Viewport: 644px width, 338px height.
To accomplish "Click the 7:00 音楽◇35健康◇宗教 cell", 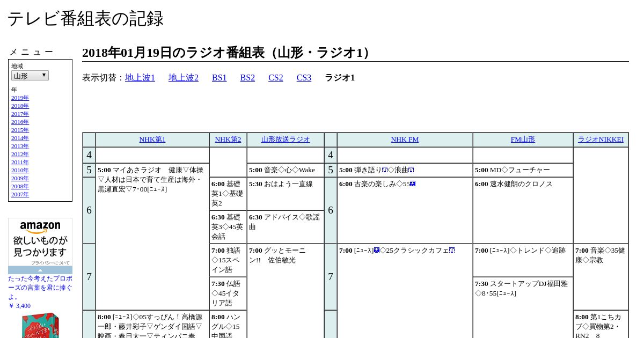I will (x=601, y=277).
